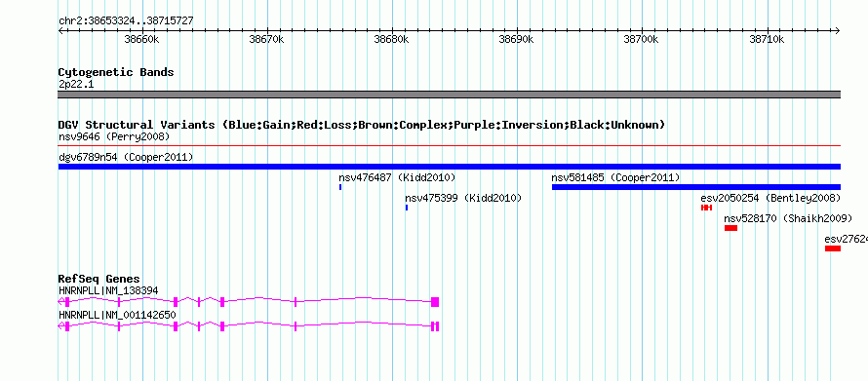Click the 38690k ruler tick label

(517, 40)
